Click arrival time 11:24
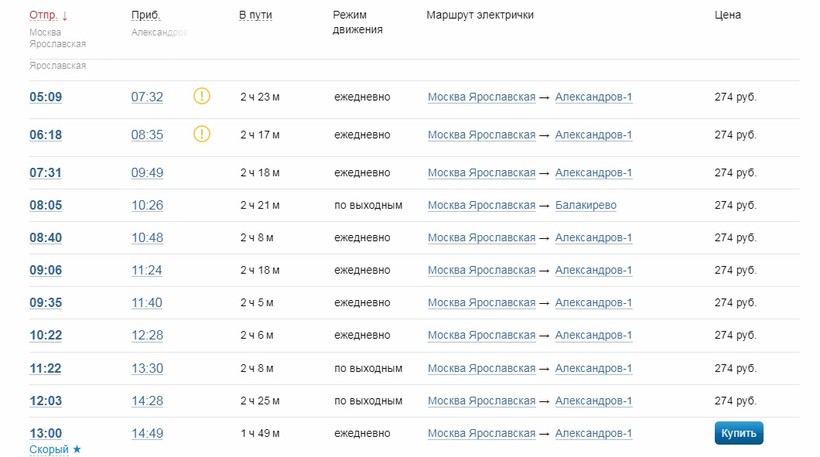The image size is (820, 457). pyautogui.click(x=147, y=270)
